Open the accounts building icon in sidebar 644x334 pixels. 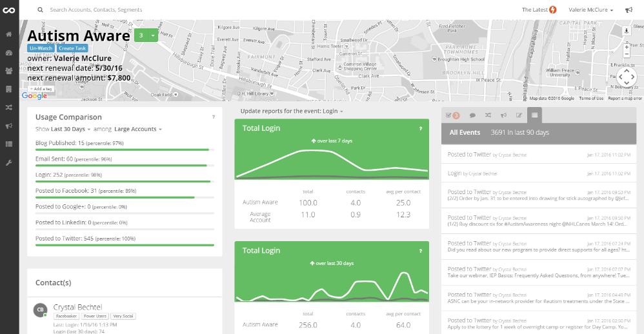pos(8,89)
